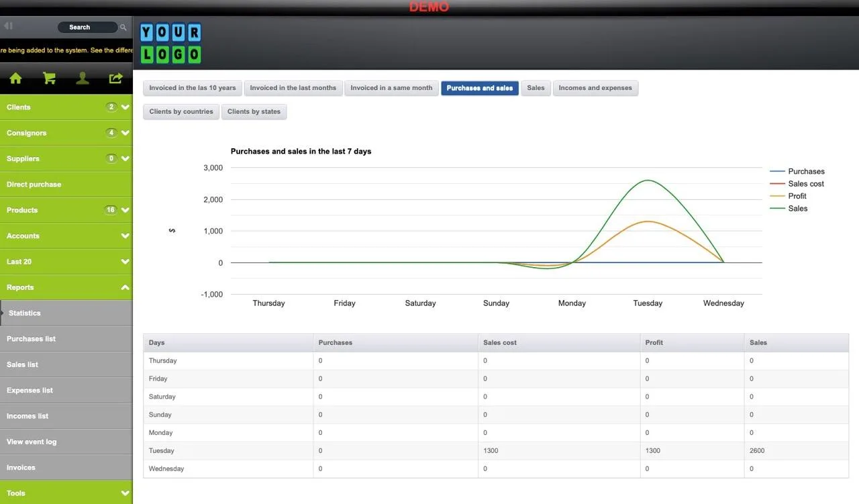This screenshot has width=859, height=504.
Task: Click the Saturday row label in table
Action: pyautogui.click(x=162, y=397)
